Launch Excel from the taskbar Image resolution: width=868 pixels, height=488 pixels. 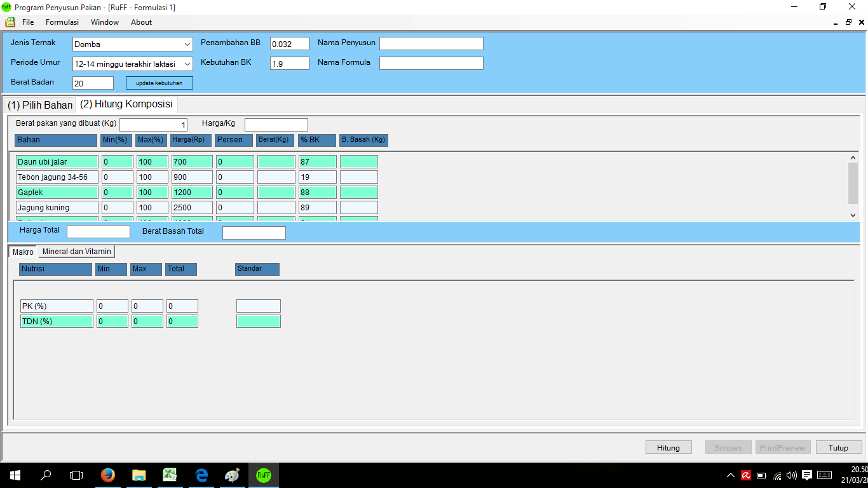coord(170,475)
